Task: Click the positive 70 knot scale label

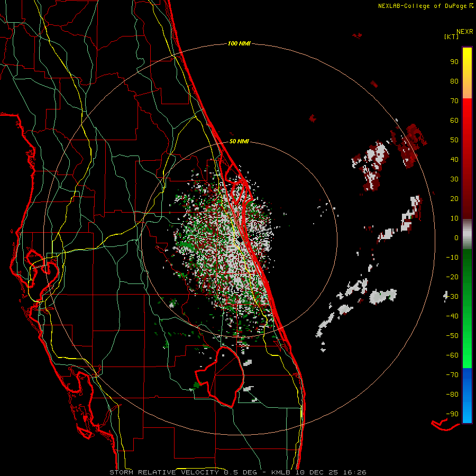Action: [454, 101]
